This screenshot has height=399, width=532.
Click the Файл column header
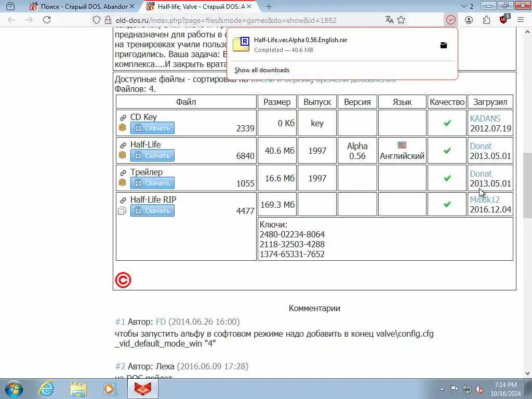click(186, 102)
